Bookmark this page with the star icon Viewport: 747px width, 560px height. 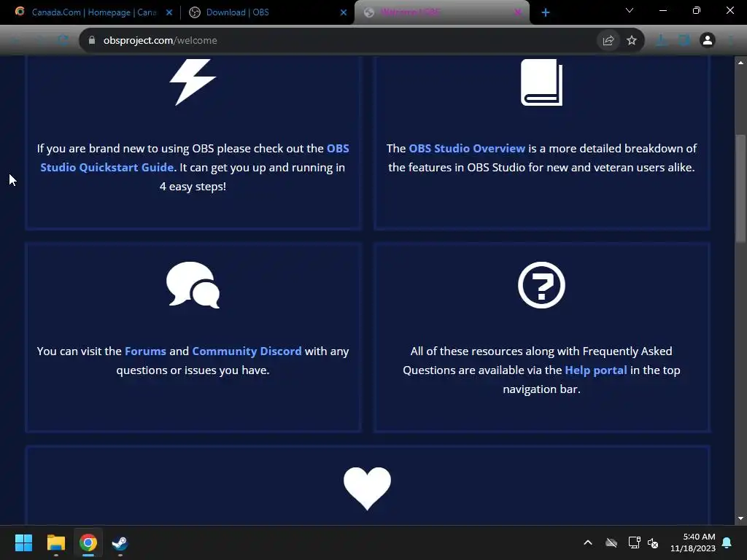coord(632,41)
